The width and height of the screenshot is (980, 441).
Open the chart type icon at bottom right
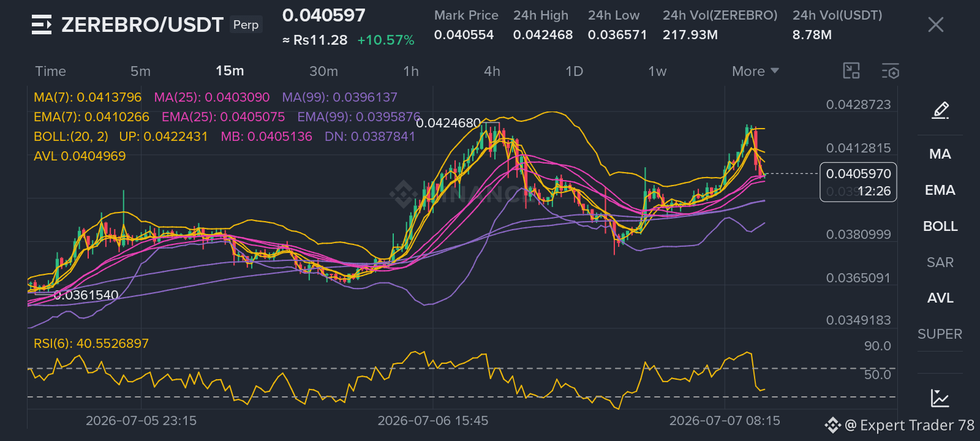pyautogui.click(x=940, y=398)
